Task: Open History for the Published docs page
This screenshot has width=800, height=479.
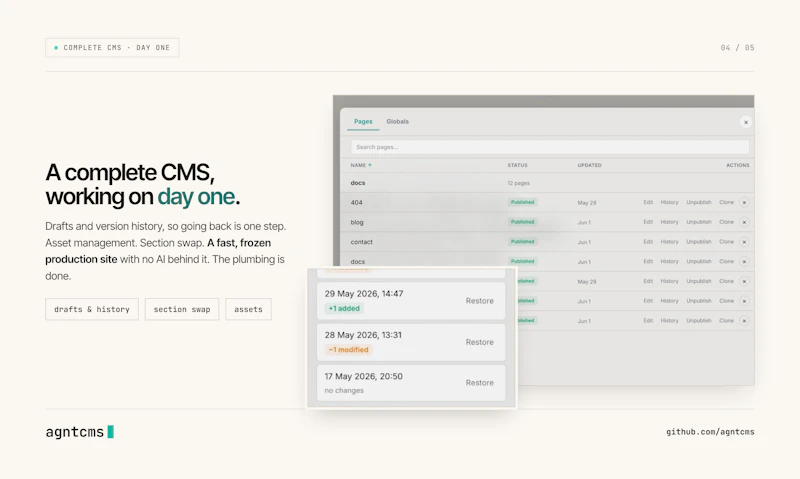Action: [669, 262]
